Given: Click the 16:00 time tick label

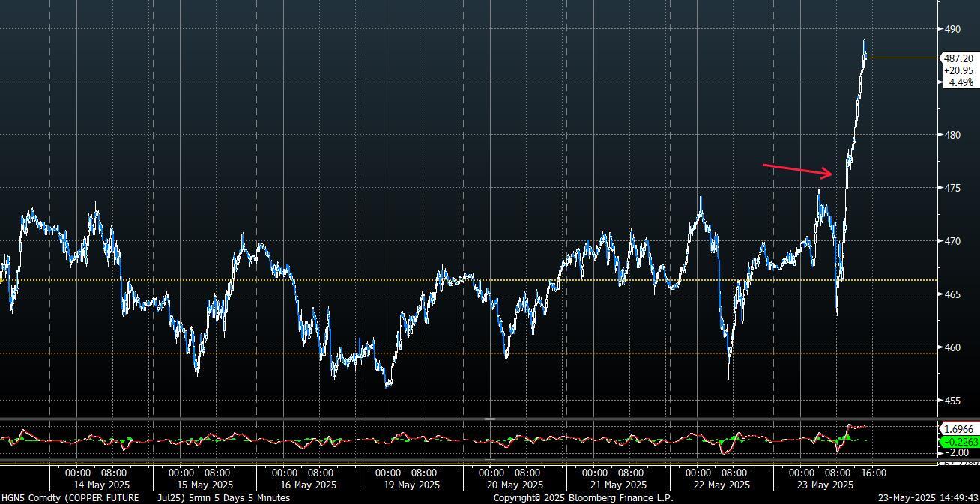Looking at the screenshot, I should pyautogui.click(x=874, y=473).
